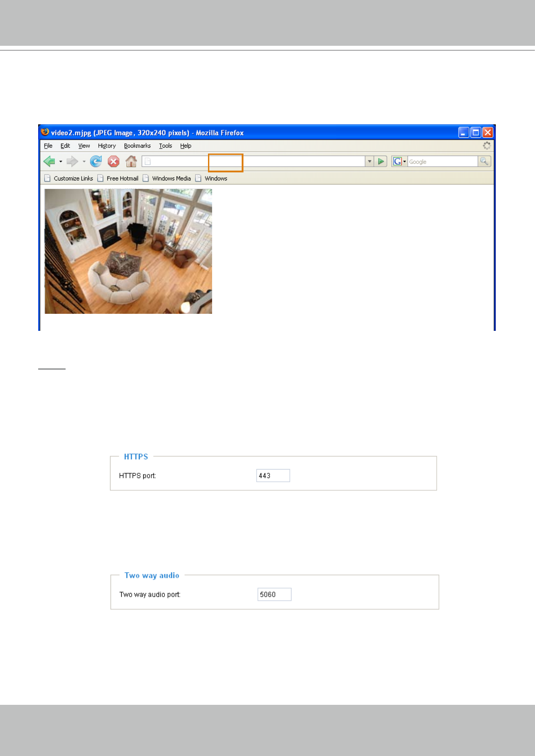Stop loading with the red X icon
This screenshot has width=535, height=756.
114,161
